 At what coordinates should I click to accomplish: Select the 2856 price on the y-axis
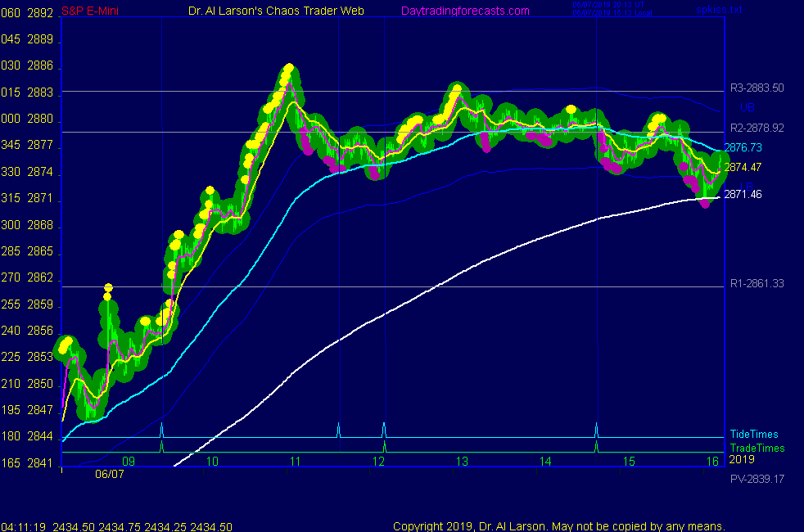40,331
